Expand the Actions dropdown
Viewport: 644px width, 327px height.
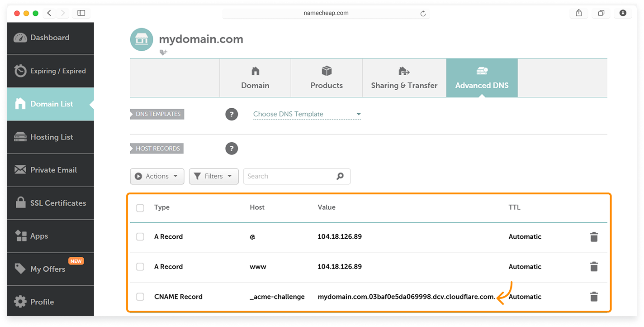(157, 176)
